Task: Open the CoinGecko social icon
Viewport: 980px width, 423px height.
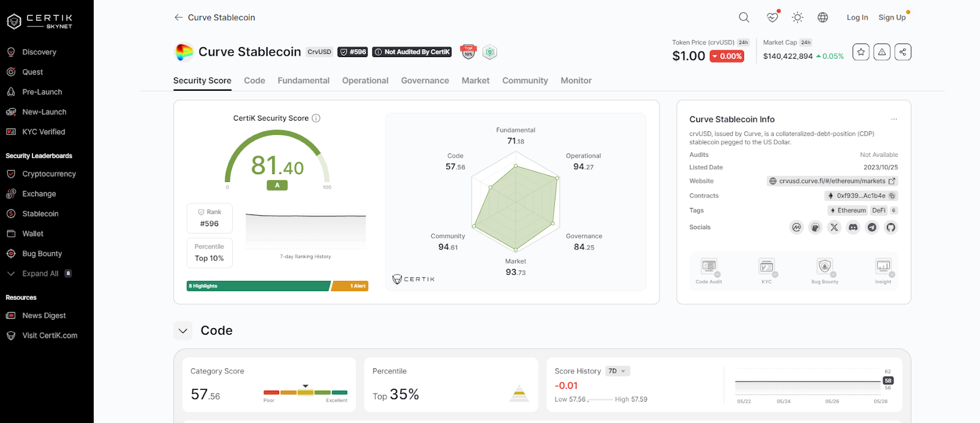Action: click(815, 227)
